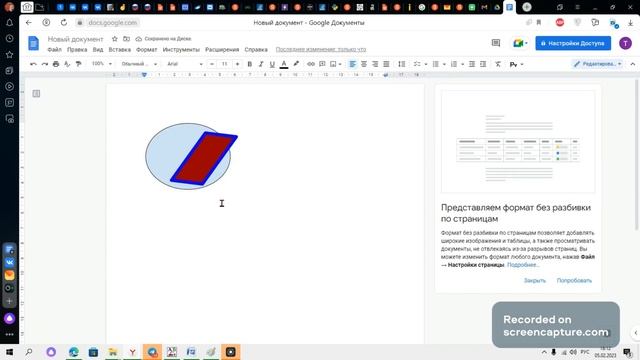Screen dimensions: 640x360
Task: Add a comment using the toolbar icon
Action: pos(322,64)
